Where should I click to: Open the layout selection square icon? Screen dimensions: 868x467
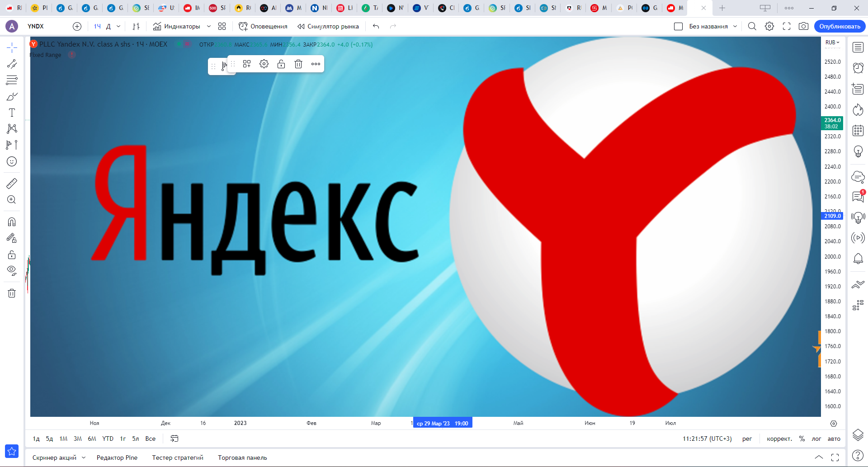click(678, 26)
